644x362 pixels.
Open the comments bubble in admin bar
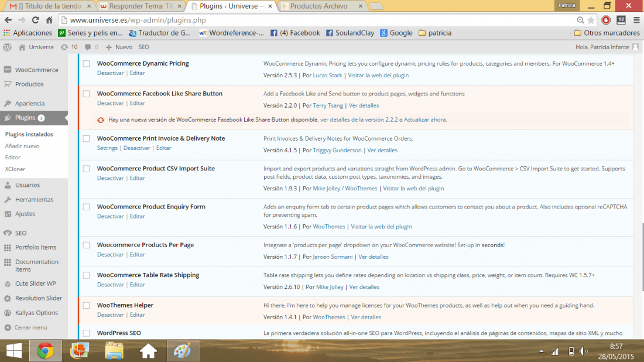pyautogui.click(x=91, y=47)
